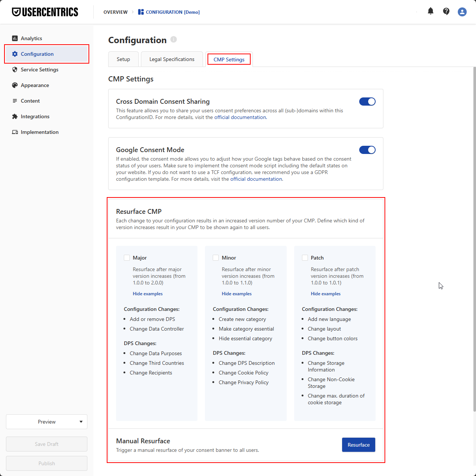Check the Minor resurface checkbox
This screenshot has width=476, height=476.
(216, 258)
